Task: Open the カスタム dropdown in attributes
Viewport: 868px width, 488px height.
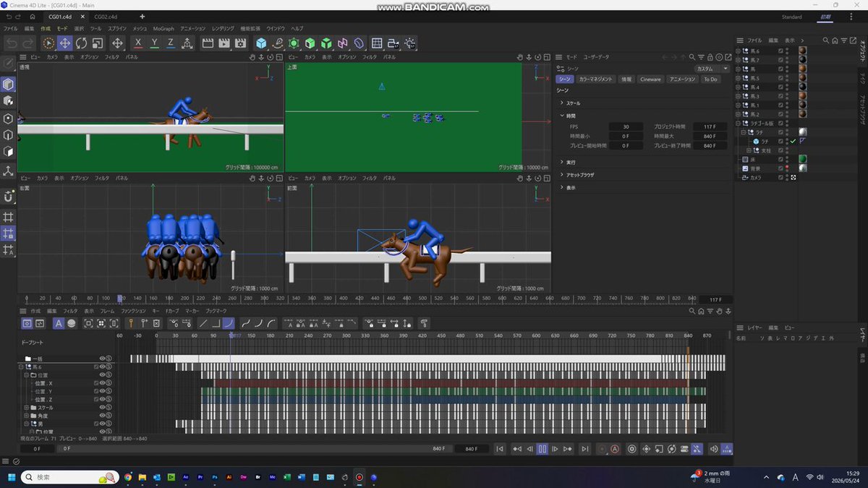Action: (712, 69)
